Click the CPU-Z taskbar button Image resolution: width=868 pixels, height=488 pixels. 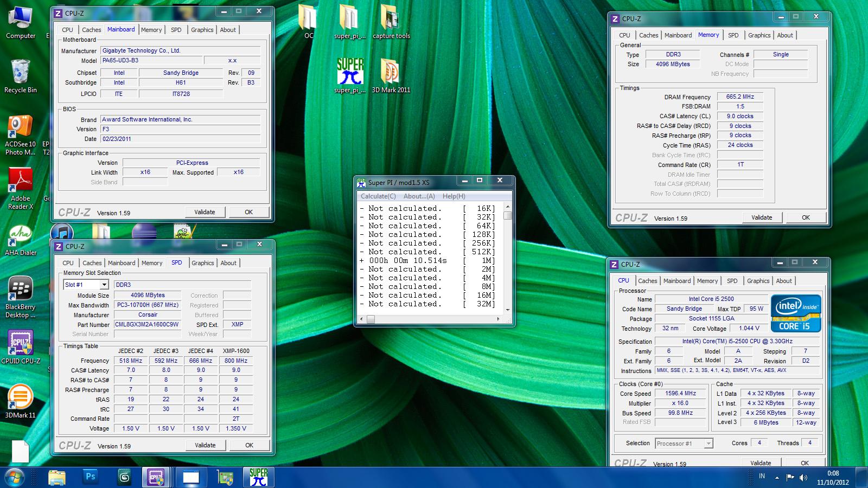[x=156, y=477]
